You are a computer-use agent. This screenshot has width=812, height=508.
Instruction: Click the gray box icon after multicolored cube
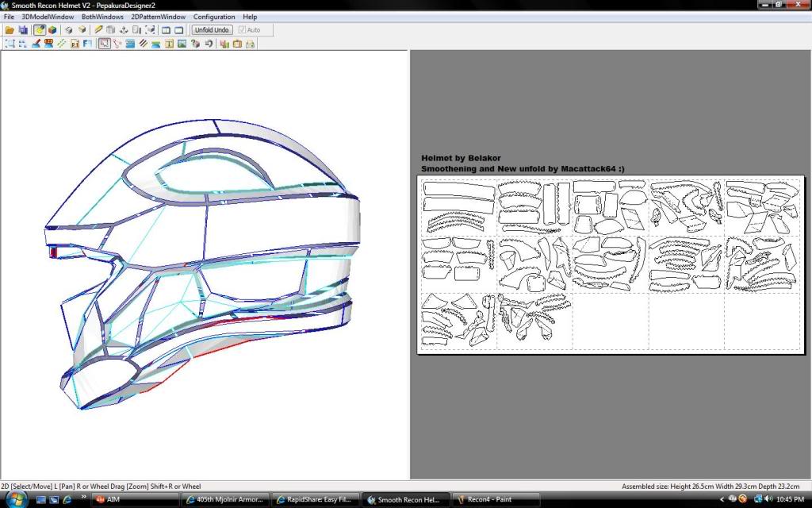(x=68, y=30)
